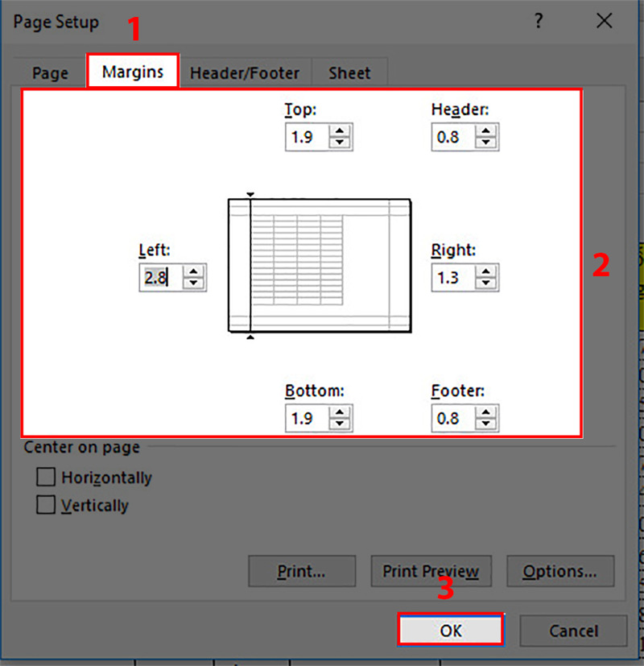Decrease the Bottom margin with down arrow
This screenshot has width=644, height=666.
pos(341,424)
